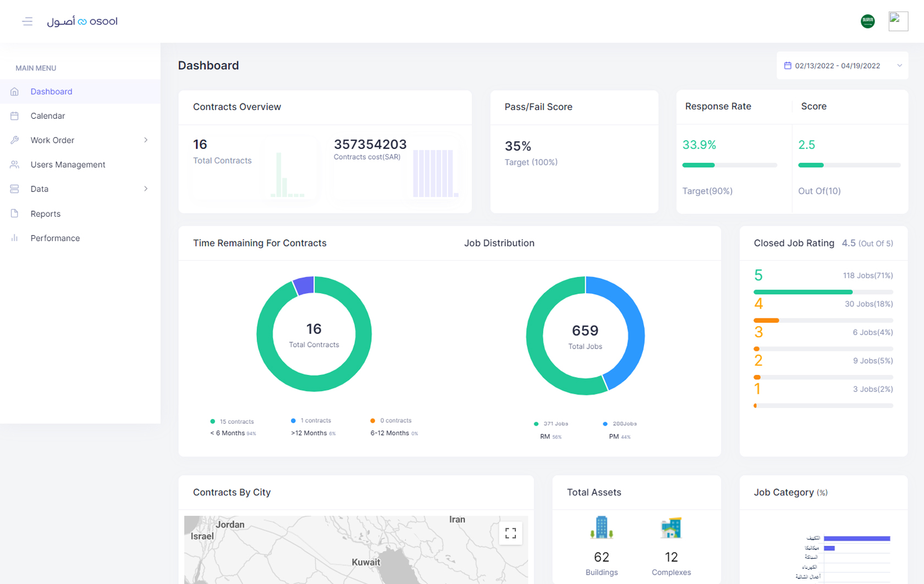The height and width of the screenshot is (584, 924).
Task: Click the Calendar sidebar icon
Action: 15,115
